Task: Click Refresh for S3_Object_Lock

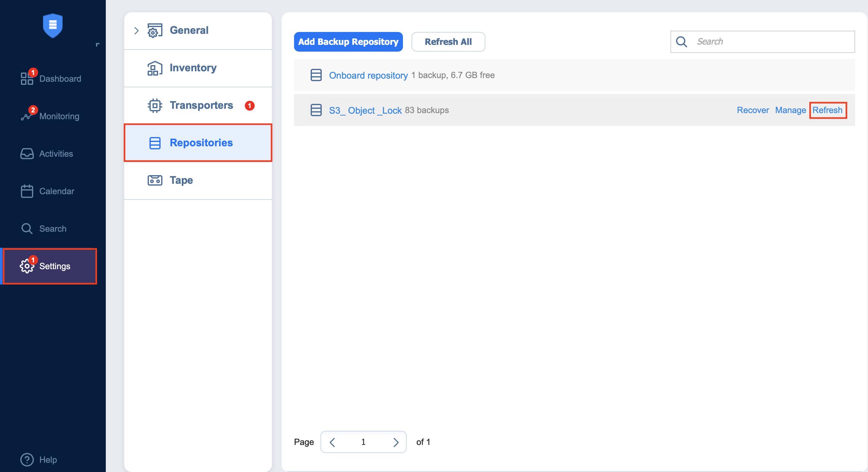Action: [828, 110]
